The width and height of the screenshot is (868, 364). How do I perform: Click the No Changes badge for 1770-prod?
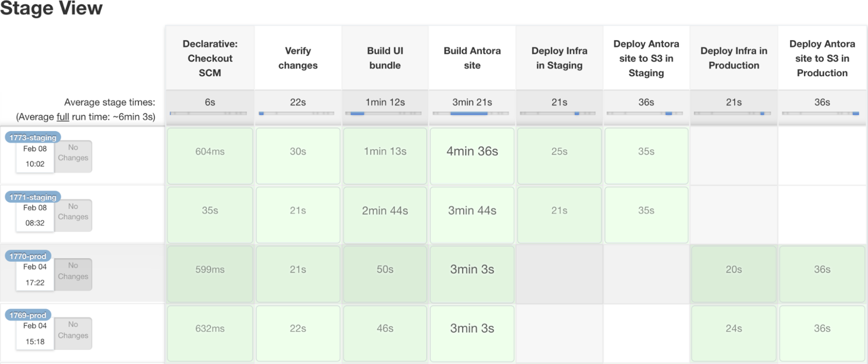(73, 274)
